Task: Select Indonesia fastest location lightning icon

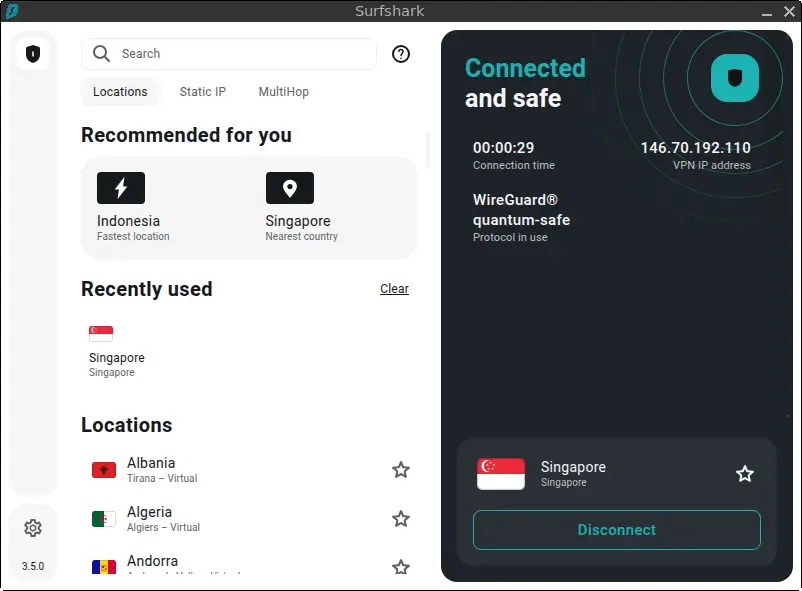Action: point(121,188)
